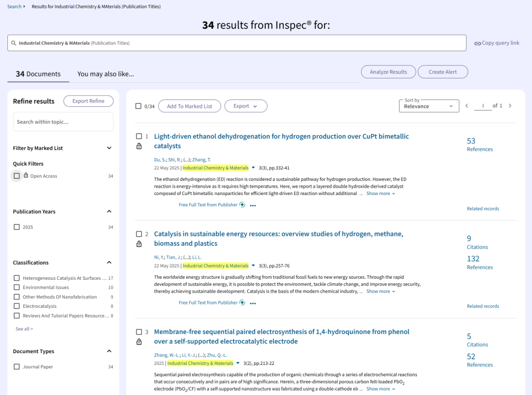Open Related records link for first result

click(x=483, y=209)
